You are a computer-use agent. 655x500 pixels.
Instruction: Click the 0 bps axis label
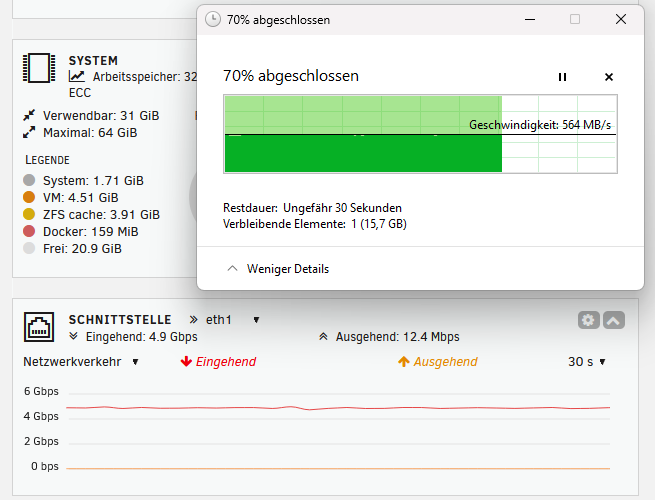pyautogui.click(x=45, y=466)
